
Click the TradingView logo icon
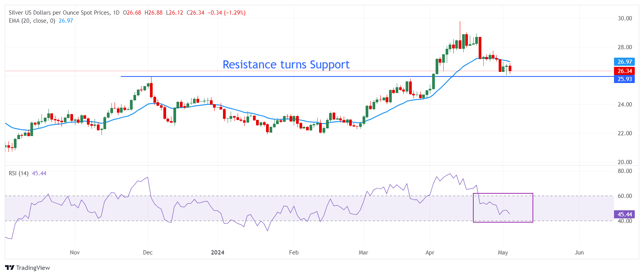pos(10,268)
